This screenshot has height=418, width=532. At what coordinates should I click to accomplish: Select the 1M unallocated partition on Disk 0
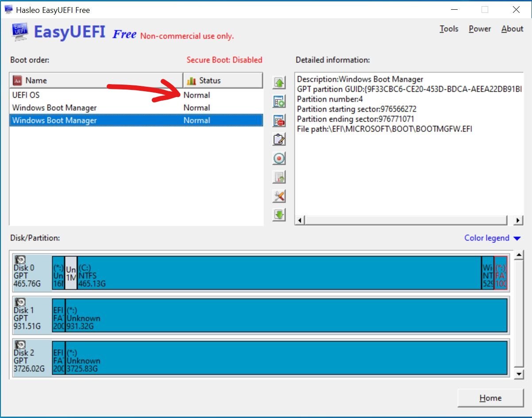(x=71, y=273)
